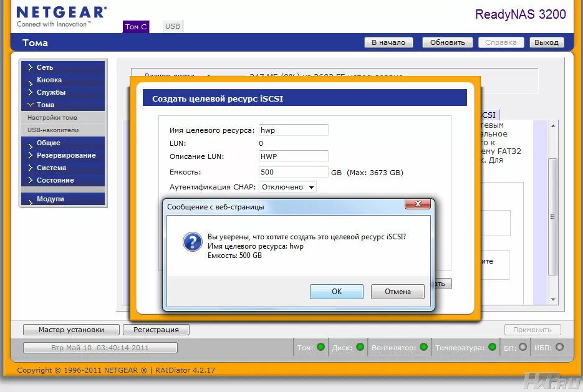Click the ИБП UPS status LED
Viewport: 583px width, 392px height.
[x=559, y=347]
